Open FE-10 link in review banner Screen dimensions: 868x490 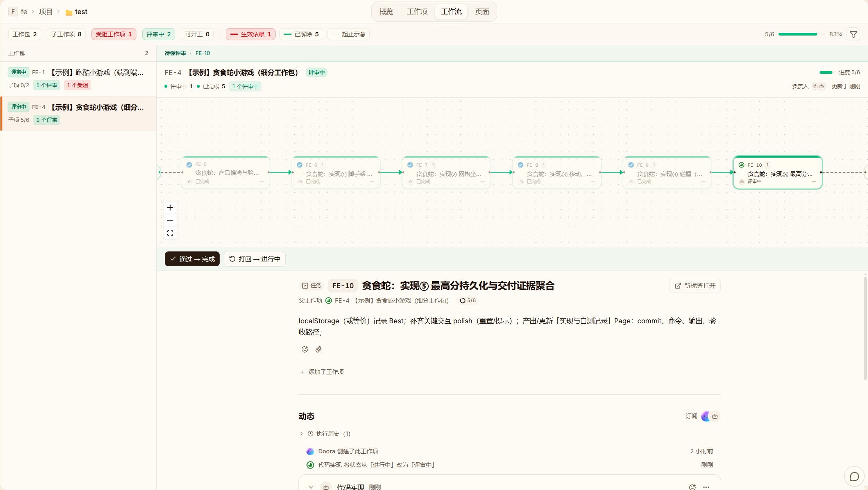(202, 53)
